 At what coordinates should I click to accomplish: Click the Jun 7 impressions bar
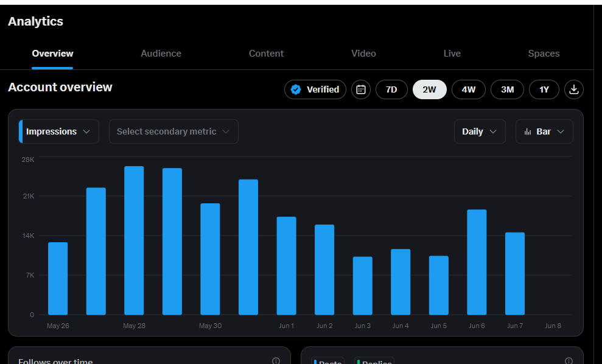coord(515,273)
